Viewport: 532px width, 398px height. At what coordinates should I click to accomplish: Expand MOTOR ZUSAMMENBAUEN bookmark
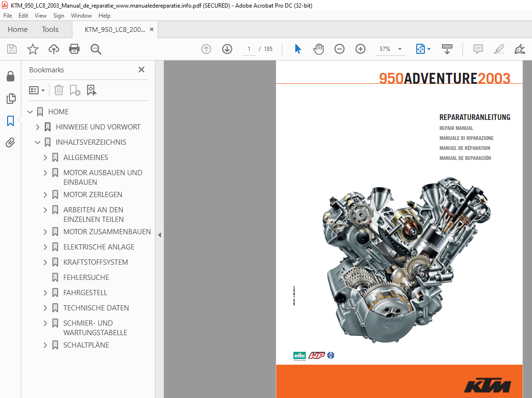click(x=45, y=232)
